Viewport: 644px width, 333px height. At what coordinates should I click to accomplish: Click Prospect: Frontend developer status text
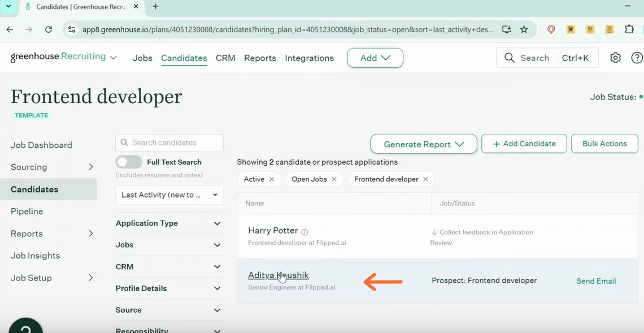[x=484, y=281]
